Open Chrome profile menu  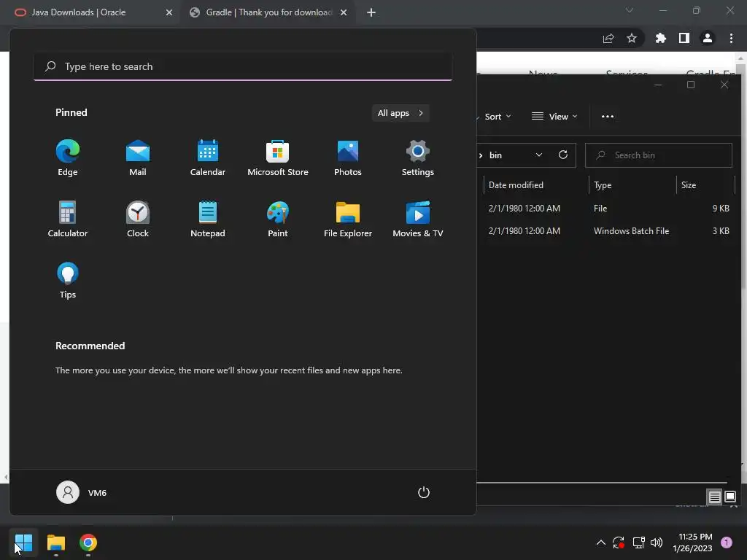(708, 38)
